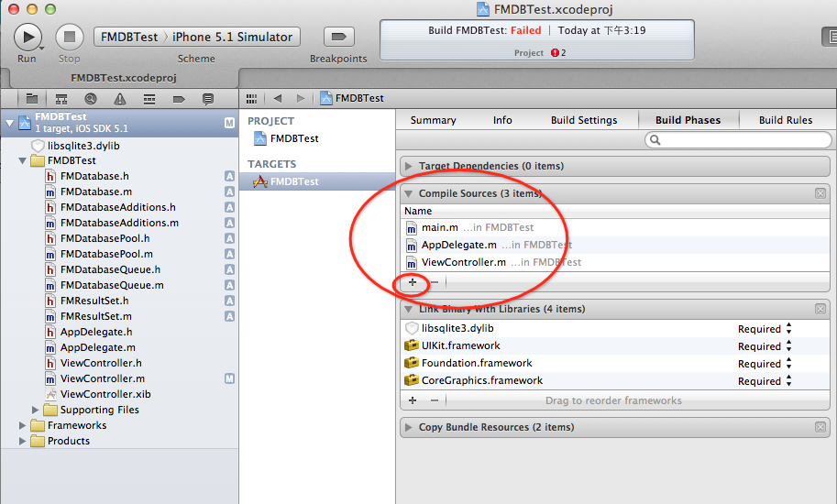Switch to the Build Rules tab

point(786,120)
